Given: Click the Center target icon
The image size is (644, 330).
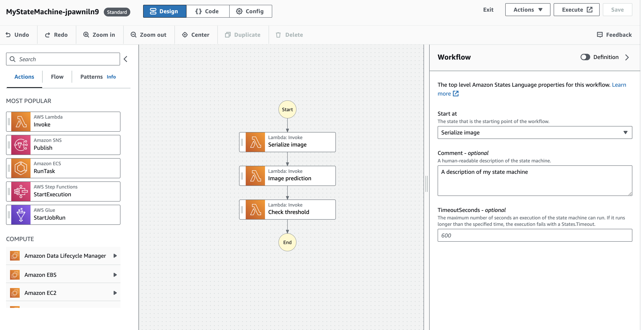Looking at the screenshot, I should [185, 35].
